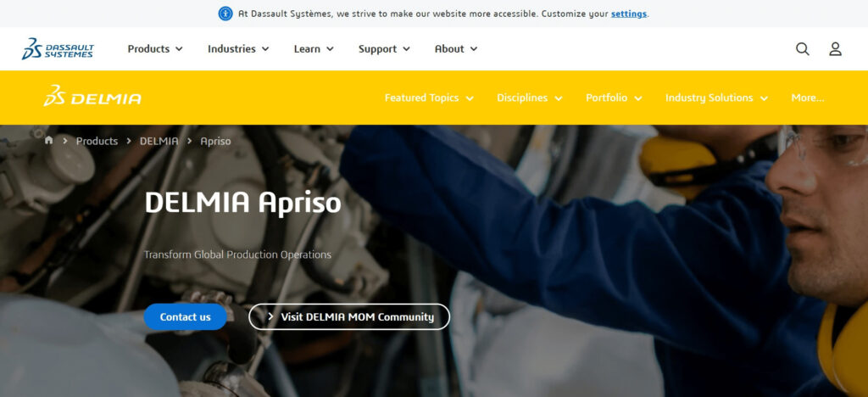Click the accessibility icon in top banner
This screenshot has height=397, width=868.
(225, 14)
